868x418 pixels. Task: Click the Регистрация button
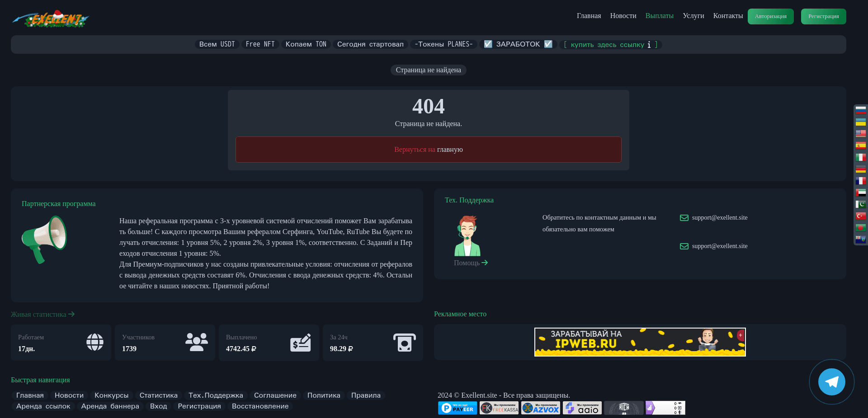point(823,16)
